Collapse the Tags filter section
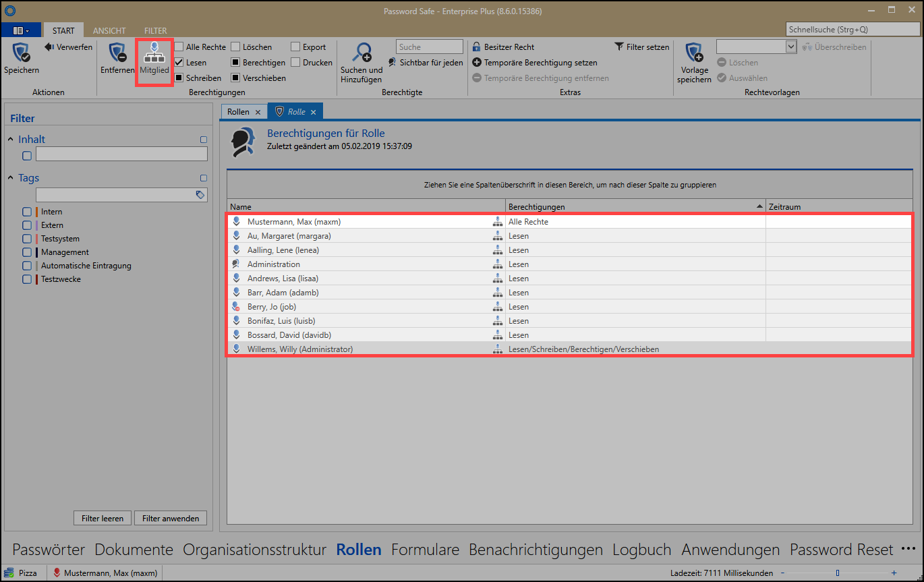Image resolution: width=924 pixels, height=582 pixels. (x=11, y=178)
